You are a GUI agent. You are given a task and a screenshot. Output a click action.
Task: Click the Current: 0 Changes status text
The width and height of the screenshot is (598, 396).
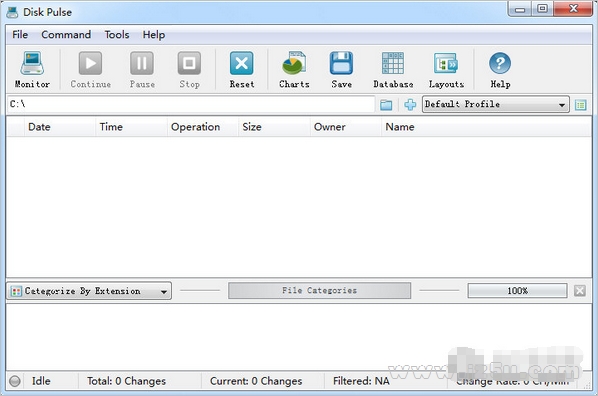click(256, 381)
